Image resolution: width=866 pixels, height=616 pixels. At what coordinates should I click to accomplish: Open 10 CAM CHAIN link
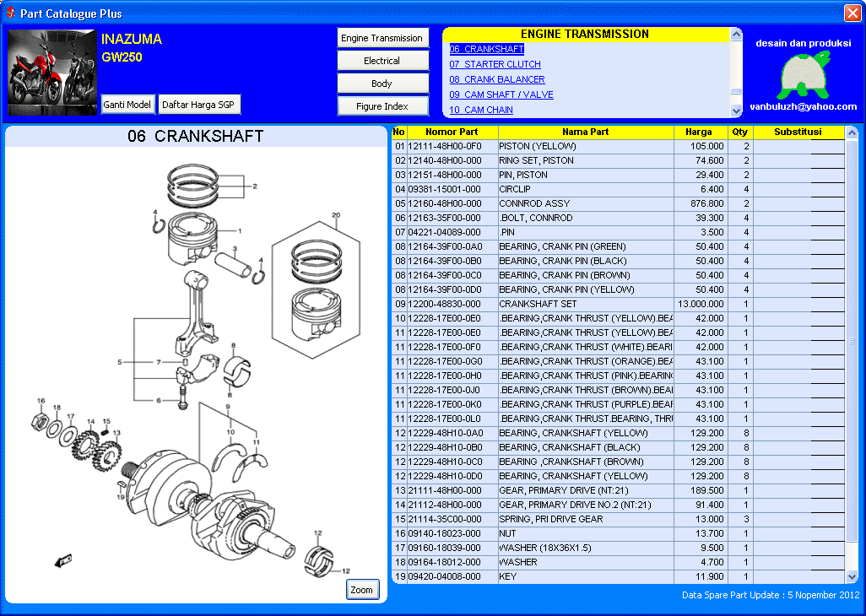click(x=481, y=110)
